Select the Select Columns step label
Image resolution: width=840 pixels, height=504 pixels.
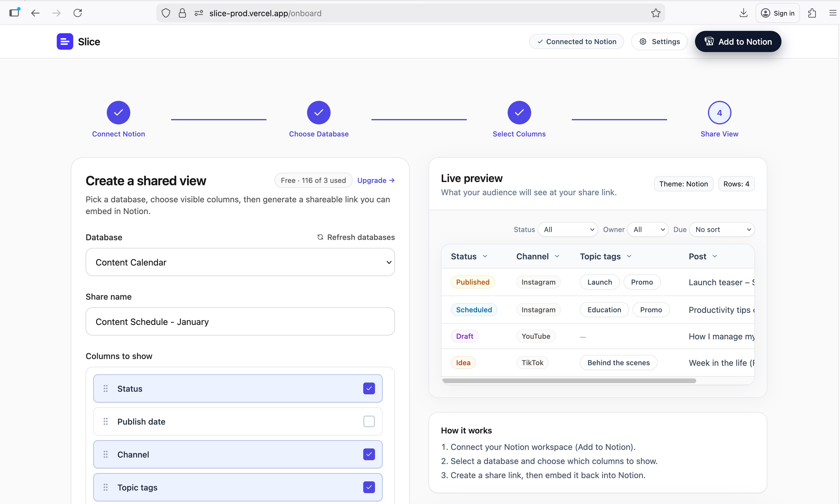tap(519, 134)
